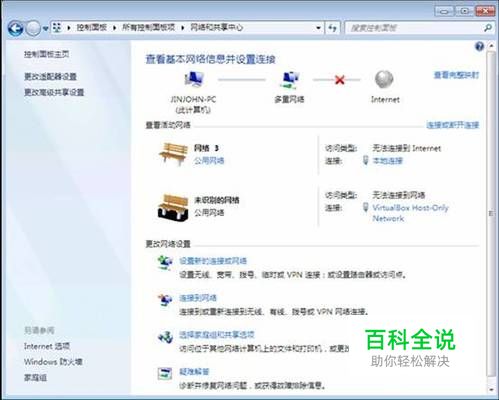Click the 无法连接到网络 access type text
The image size is (499, 400).
point(399,195)
